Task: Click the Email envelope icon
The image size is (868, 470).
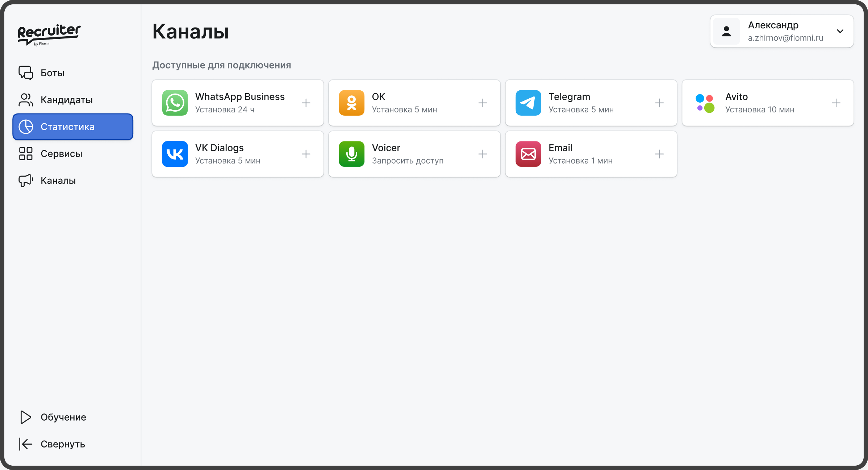Action: (528, 154)
